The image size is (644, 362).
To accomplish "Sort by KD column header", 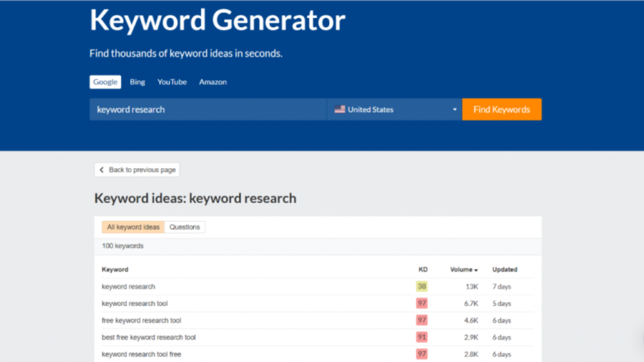I will [x=423, y=270].
